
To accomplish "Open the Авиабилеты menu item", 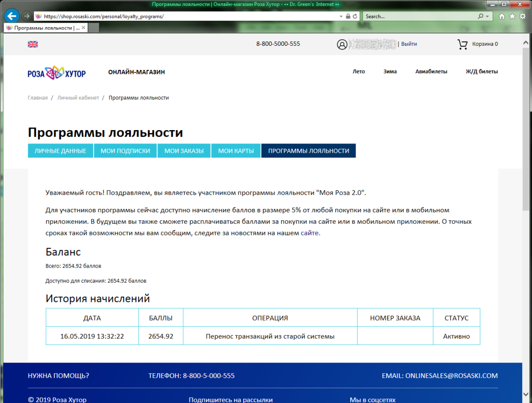I will coord(431,71).
